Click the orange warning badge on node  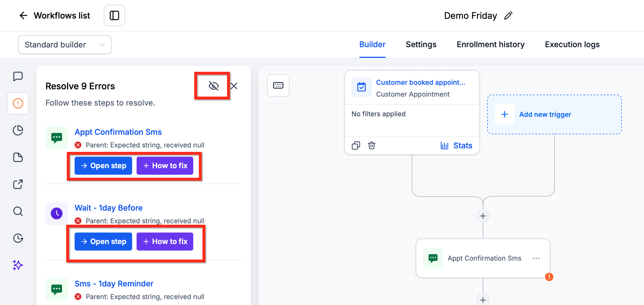click(x=549, y=277)
